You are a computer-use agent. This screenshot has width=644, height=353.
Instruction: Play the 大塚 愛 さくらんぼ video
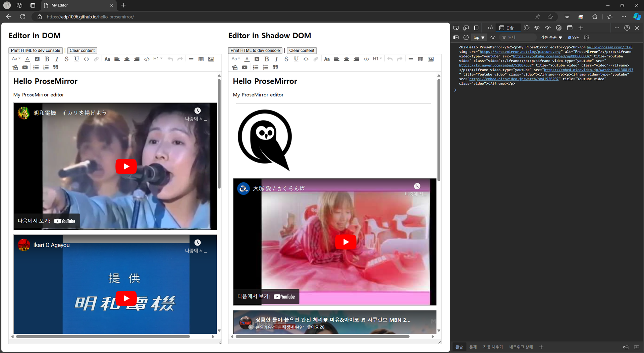pos(345,242)
